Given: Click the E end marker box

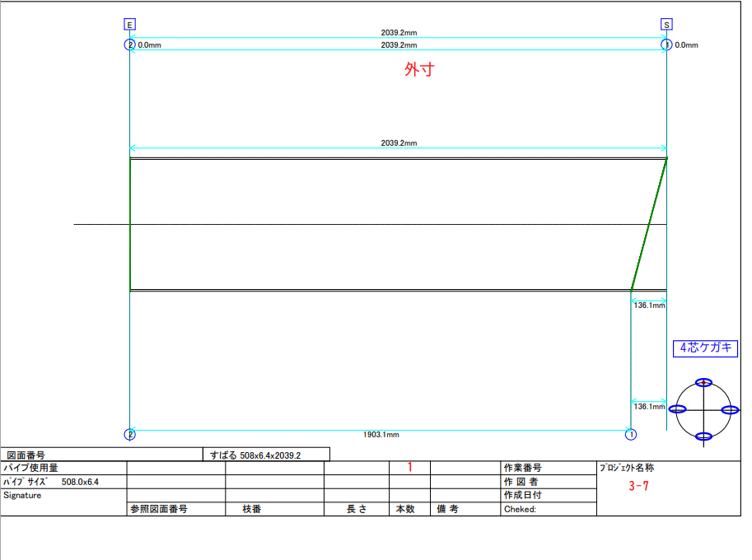Looking at the screenshot, I should 130,25.
